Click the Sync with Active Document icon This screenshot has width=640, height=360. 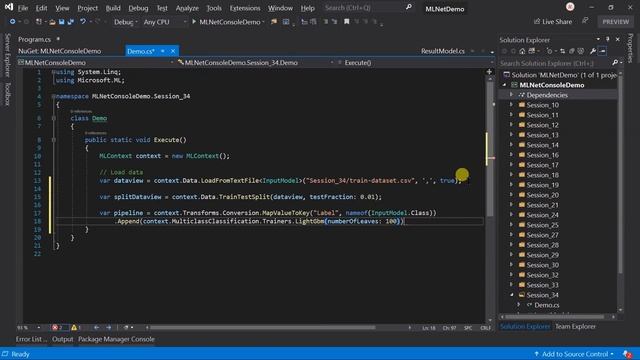(x=562, y=51)
